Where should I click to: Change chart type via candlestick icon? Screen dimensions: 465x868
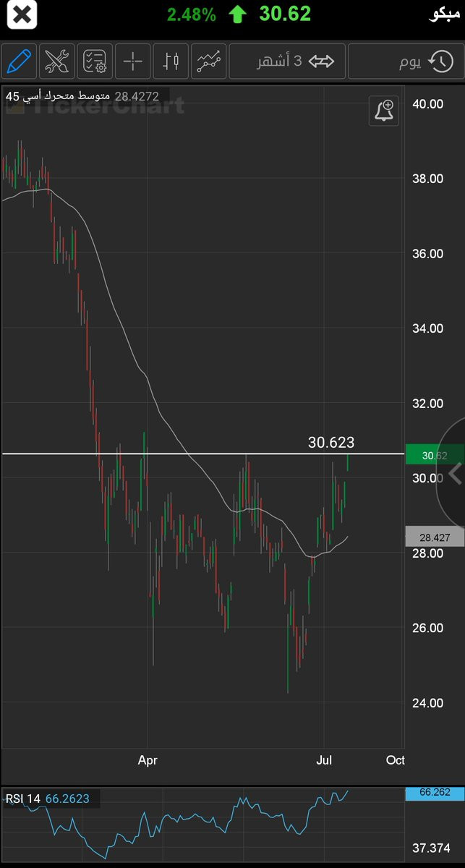[x=171, y=61]
